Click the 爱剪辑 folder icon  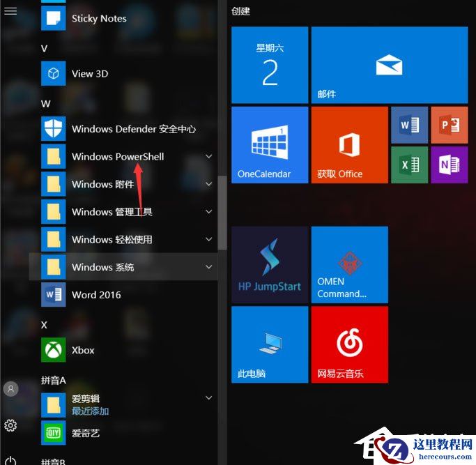[54, 405]
